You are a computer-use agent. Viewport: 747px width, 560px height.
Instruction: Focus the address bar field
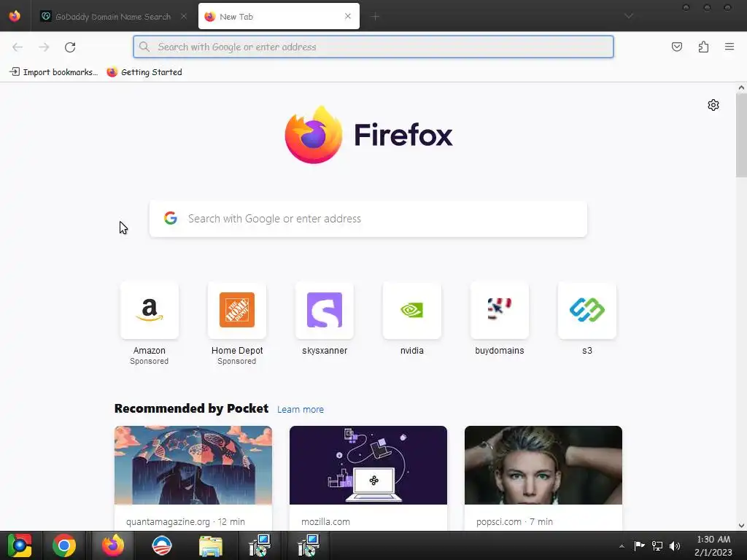pos(373,47)
